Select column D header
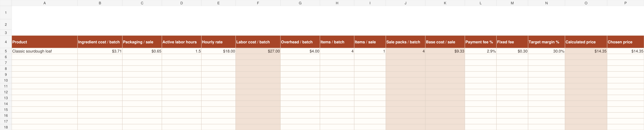The height and width of the screenshot is (130, 644). point(181,3)
